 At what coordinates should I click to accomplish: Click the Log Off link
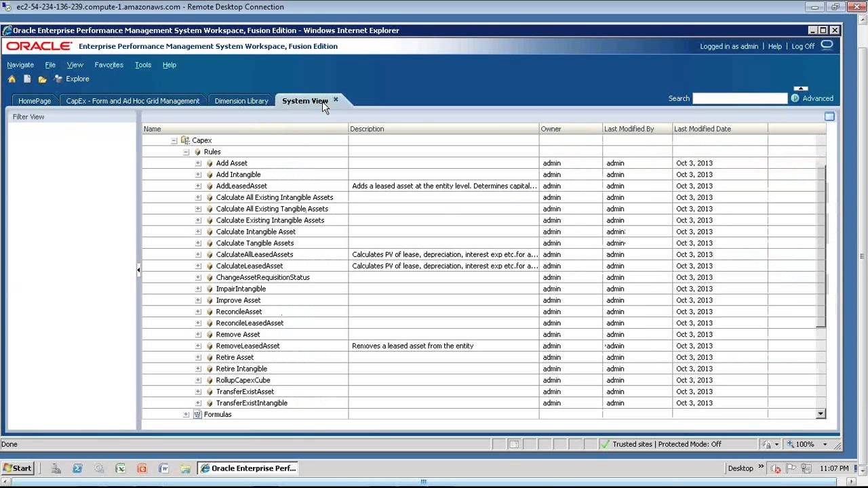tap(803, 47)
